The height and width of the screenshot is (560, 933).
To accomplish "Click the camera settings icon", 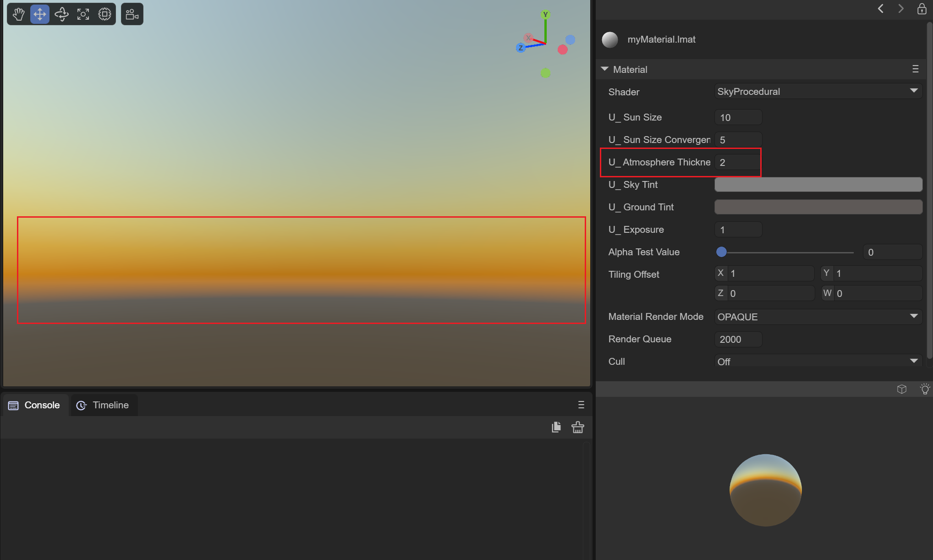I will 132,14.
